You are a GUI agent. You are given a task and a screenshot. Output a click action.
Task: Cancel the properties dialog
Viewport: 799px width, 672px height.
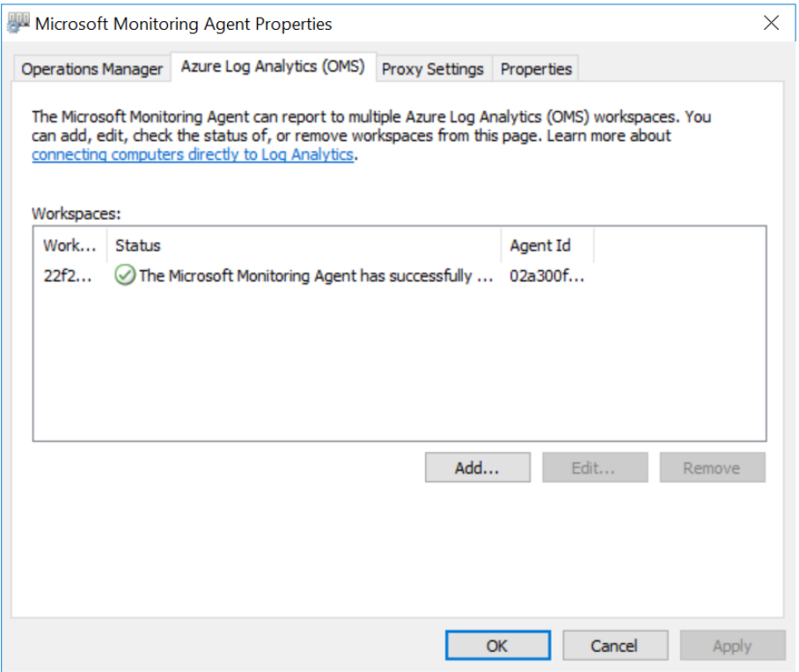[615, 645]
